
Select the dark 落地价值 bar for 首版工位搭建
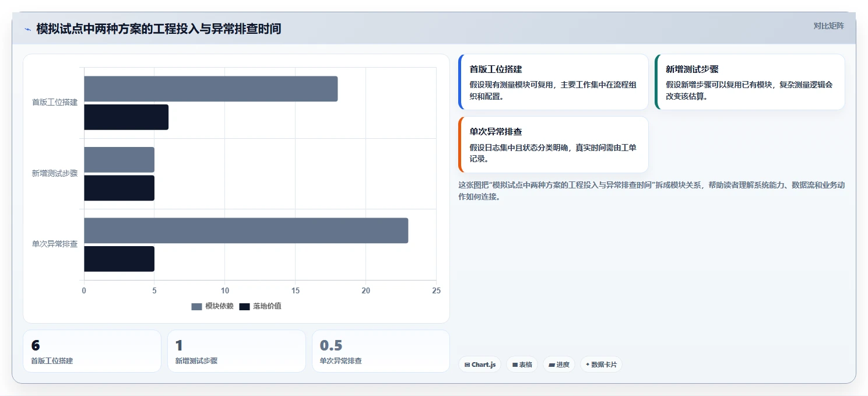126,117
